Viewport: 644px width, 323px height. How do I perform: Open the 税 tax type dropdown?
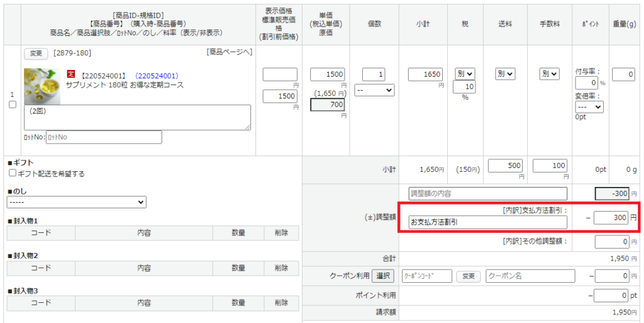(x=465, y=74)
